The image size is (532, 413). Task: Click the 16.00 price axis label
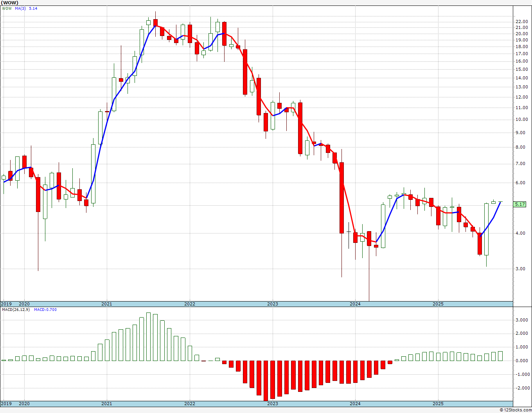coord(521,61)
